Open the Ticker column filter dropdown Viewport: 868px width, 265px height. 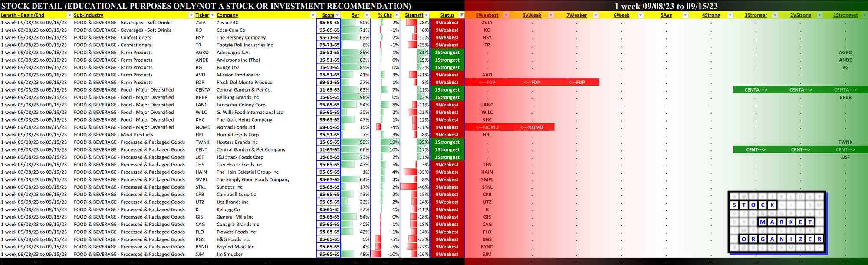click(x=213, y=15)
